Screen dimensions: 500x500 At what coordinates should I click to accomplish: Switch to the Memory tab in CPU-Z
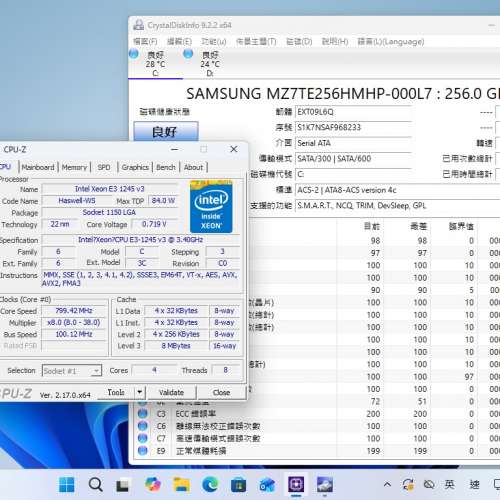(74, 167)
